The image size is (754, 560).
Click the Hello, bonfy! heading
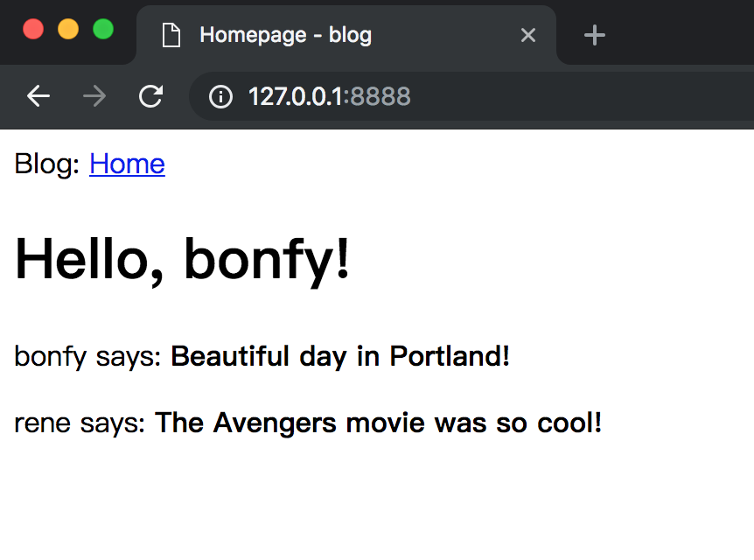click(183, 260)
